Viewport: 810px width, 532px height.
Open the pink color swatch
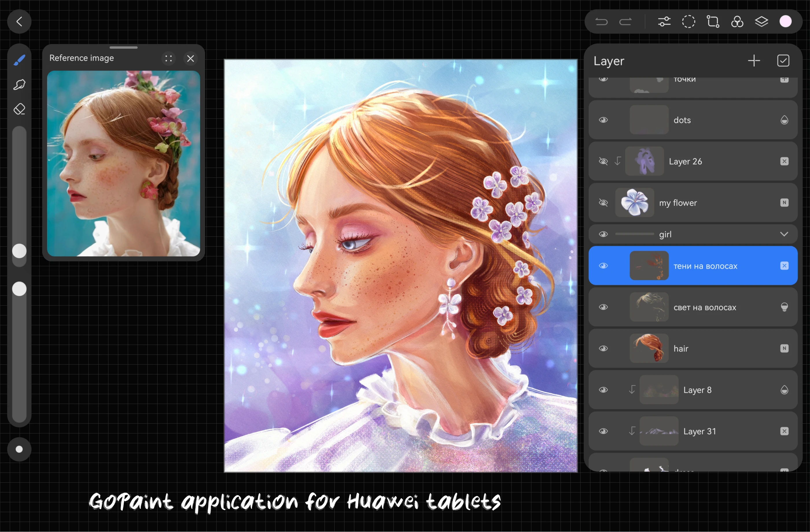click(785, 22)
